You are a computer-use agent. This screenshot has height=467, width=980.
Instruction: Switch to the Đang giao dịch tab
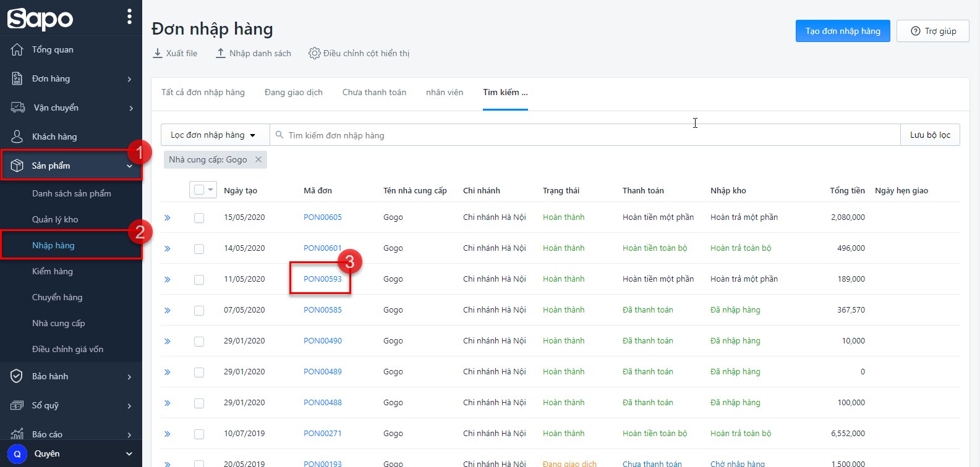(294, 92)
